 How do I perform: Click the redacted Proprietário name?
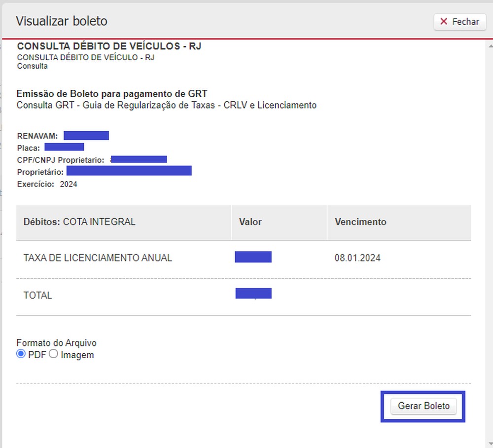[129, 171]
